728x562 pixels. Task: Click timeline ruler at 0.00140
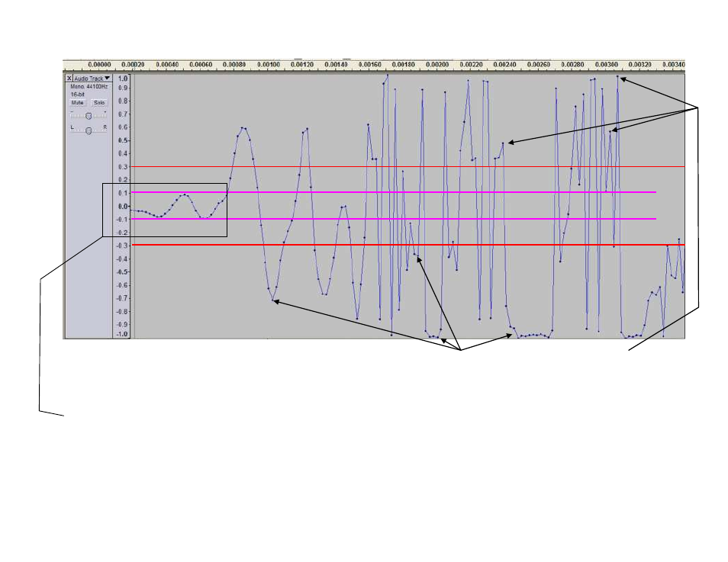[x=336, y=65]
